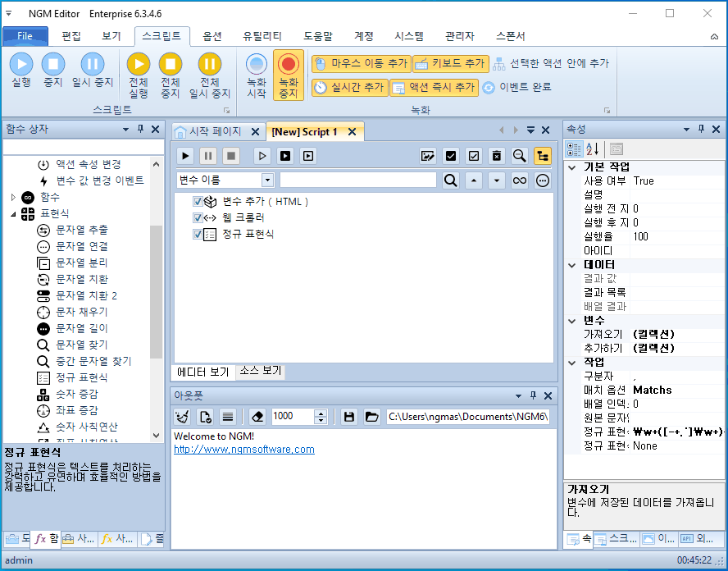This screenshot has height=571, width=728.
Task: Click the outlined play step icon in editor
Action: (x=262, y=156)
